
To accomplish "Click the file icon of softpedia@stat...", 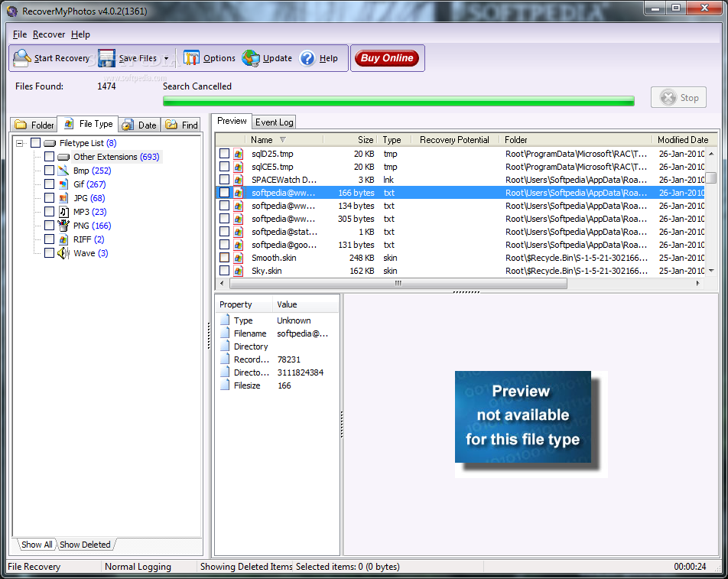I will (x=238, y=232).
